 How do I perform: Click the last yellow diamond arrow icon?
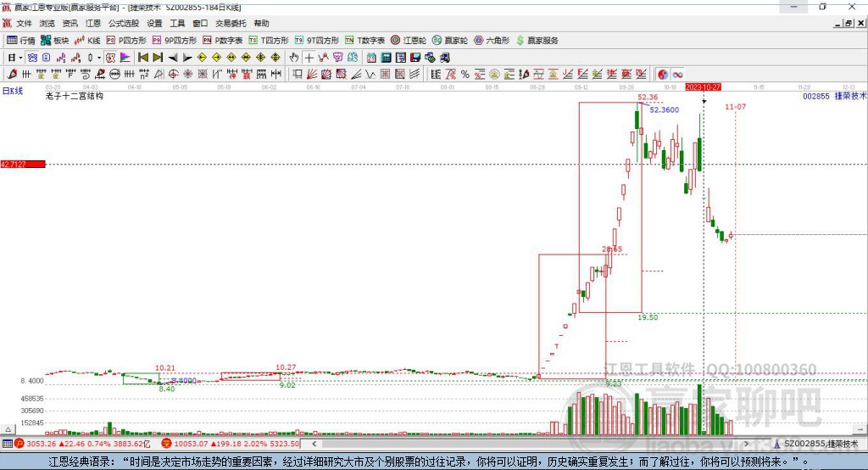pyautogui.click(x=275, y=58)
